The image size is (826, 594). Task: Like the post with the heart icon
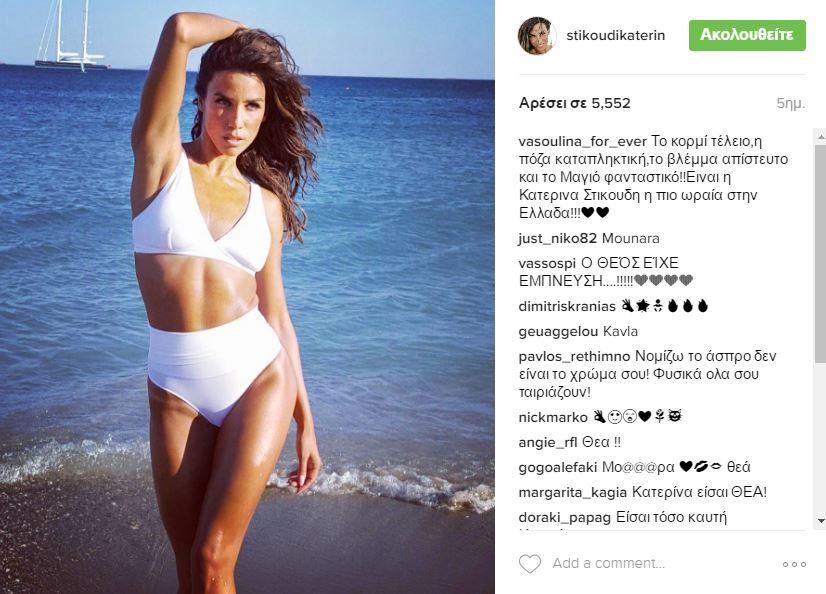[530, 563]
